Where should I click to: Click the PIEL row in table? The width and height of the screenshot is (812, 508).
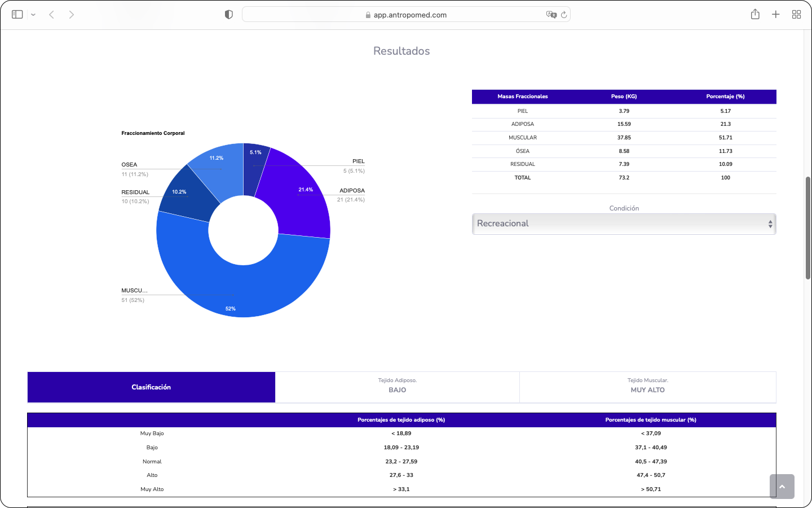[624, 111]
